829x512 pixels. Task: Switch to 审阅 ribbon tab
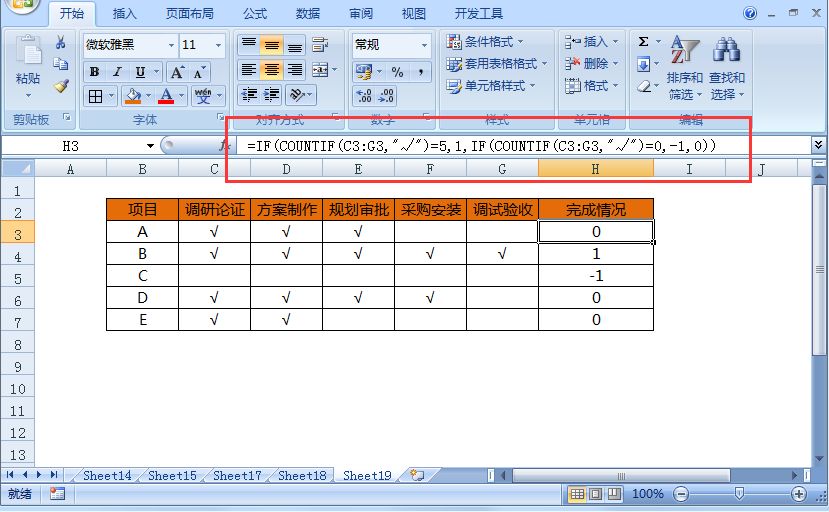361,13
